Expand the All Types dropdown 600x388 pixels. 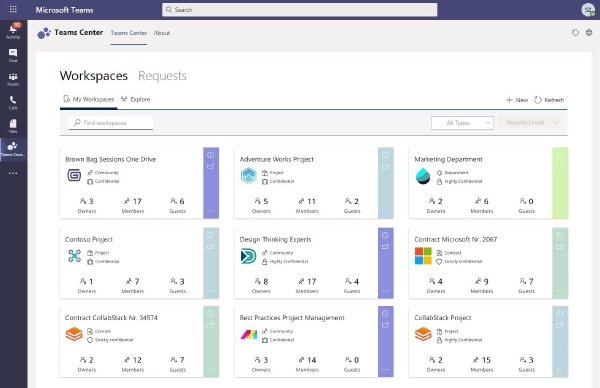(x=462, y=123)
